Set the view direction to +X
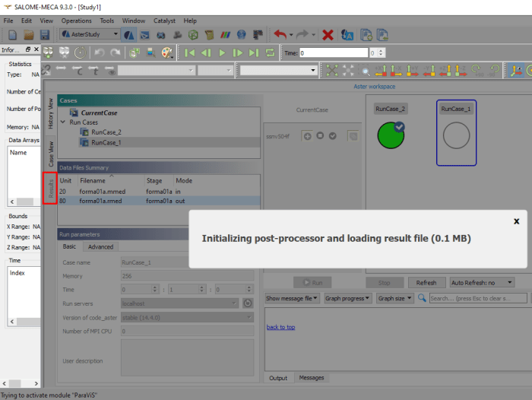This screenshot has width=532, height=400. (x=381, y=71)
